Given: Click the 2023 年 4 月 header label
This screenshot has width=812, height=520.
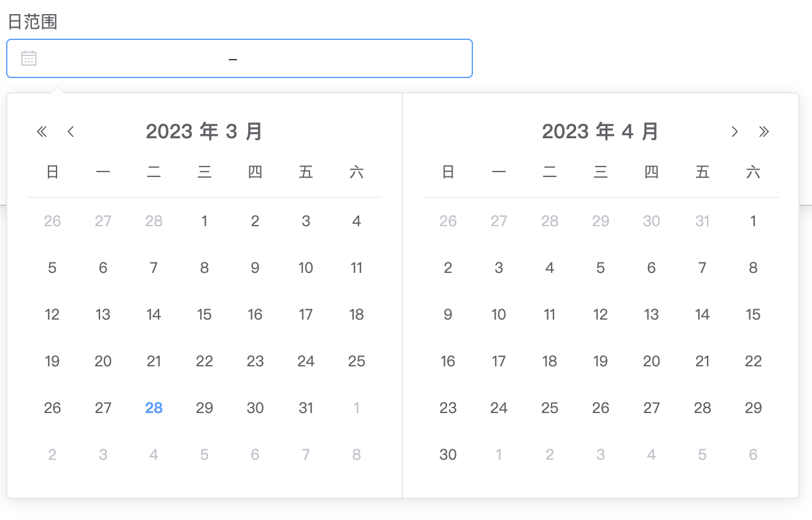Looking at the screenshot, I should 600,131.
